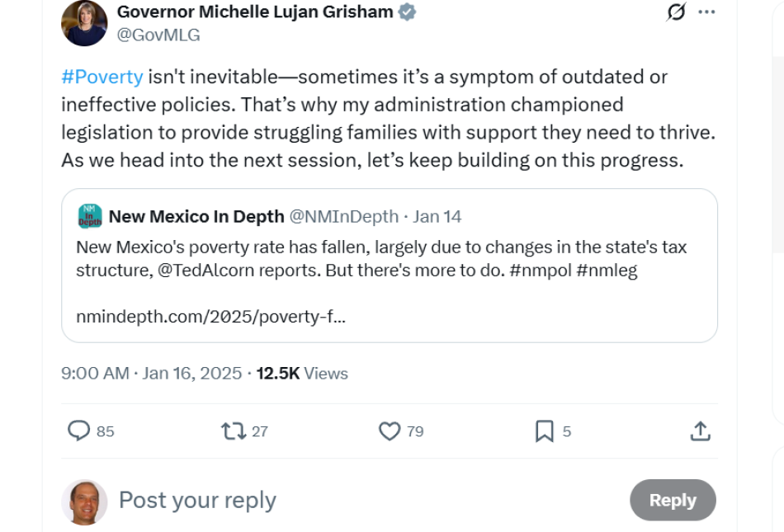Like the post with heart icon

tap(390, 431)
